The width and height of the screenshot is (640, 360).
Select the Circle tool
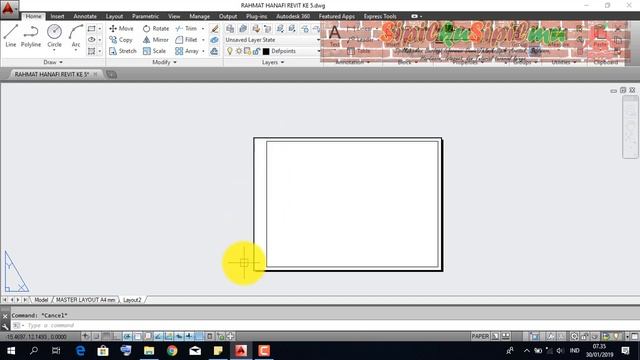54,36
